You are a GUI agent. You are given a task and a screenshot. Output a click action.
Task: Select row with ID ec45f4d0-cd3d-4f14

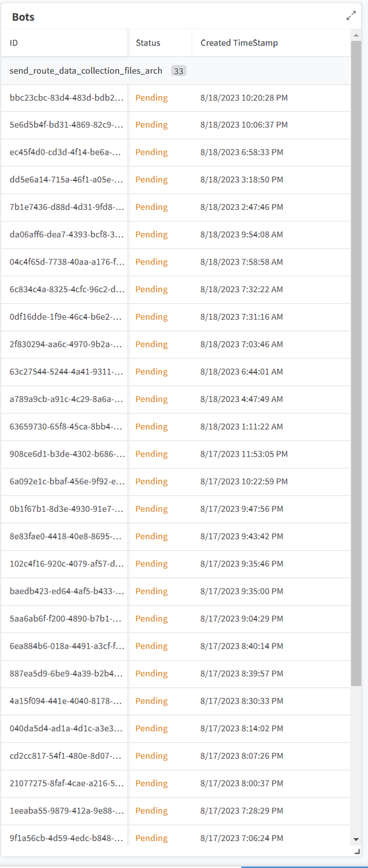(x=176, y=153)
